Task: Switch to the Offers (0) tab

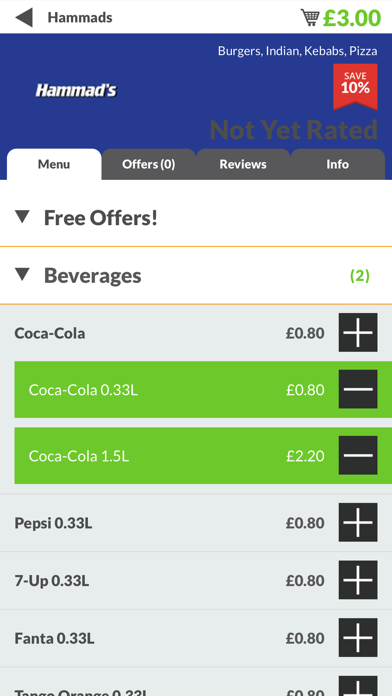Action: (x=148, y=164)
